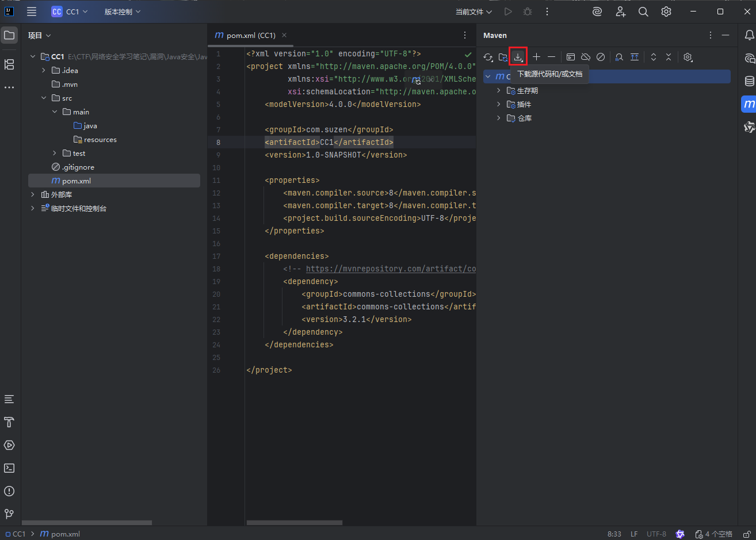Screen dimensions: 756x540
Task: Open the Terminal tool window
Action: pyautogui.click(x=9, y=468)
